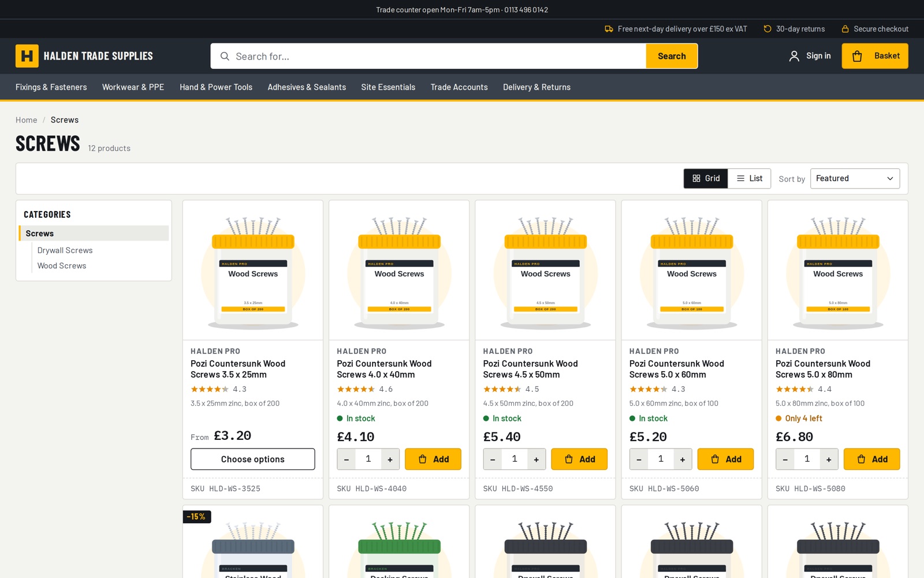The image size is (924, 578).
Task: Increase quantity for 4.5 x 50mm screws
Action: coord(536,460)
